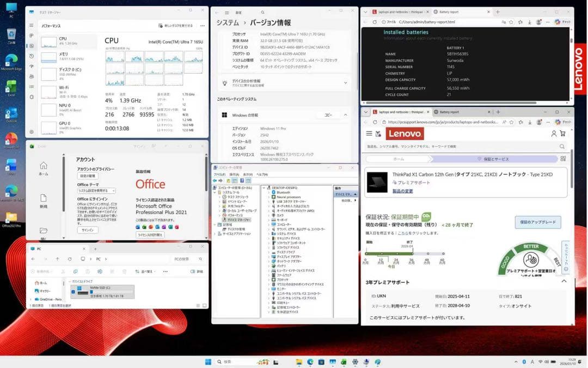Click the Help toolbar icon in Computer Management
The image size is (588, 368).
242,180
